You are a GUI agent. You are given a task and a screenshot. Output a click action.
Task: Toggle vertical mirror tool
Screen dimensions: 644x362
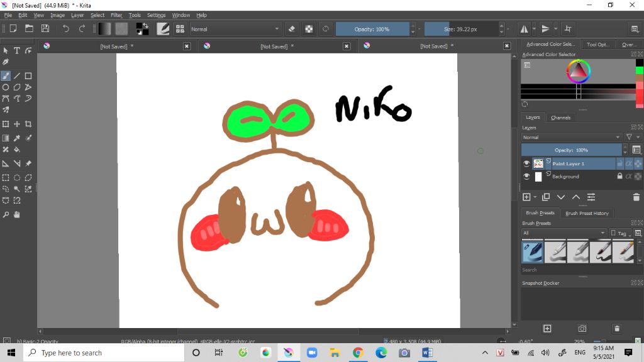545,29
